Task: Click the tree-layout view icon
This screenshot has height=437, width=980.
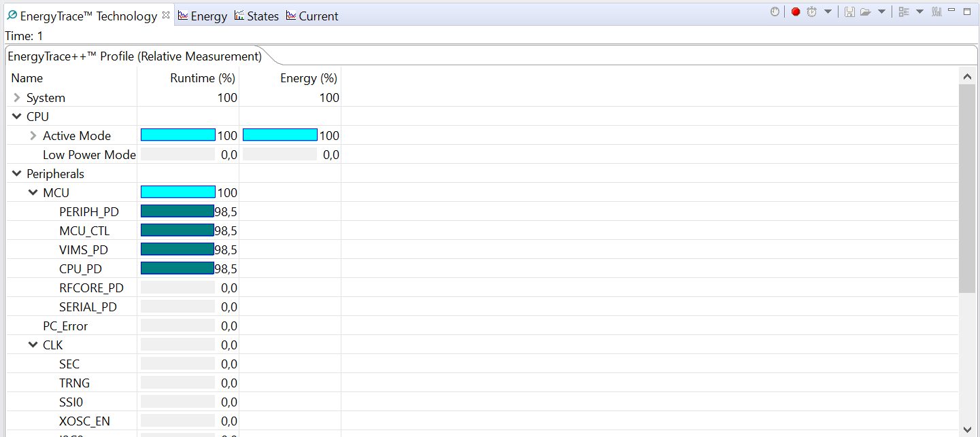Action: [904, 12]
